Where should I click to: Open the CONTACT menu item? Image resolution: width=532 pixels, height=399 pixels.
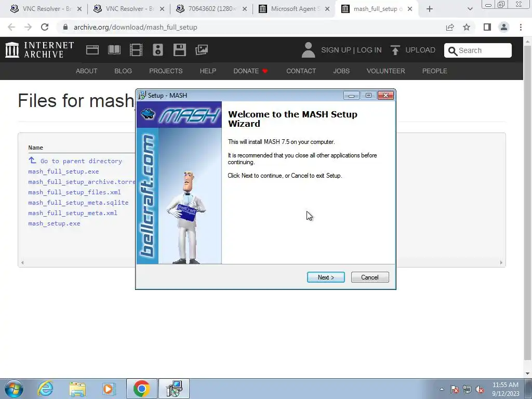coord(301,71)
